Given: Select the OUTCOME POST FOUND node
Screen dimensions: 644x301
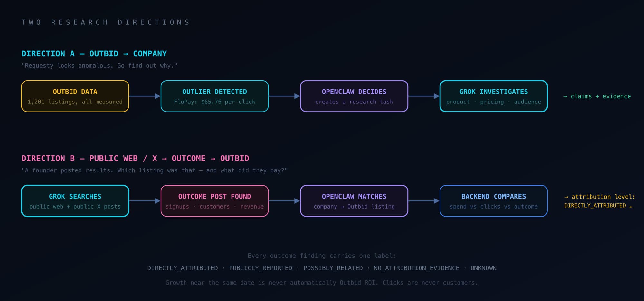Looking at the screenshot, I should coord(214,201).
